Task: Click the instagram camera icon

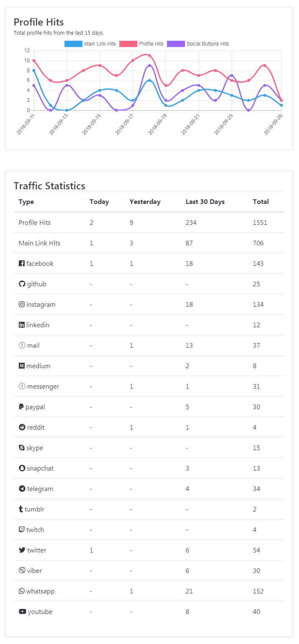Action: tap(21, 304)
